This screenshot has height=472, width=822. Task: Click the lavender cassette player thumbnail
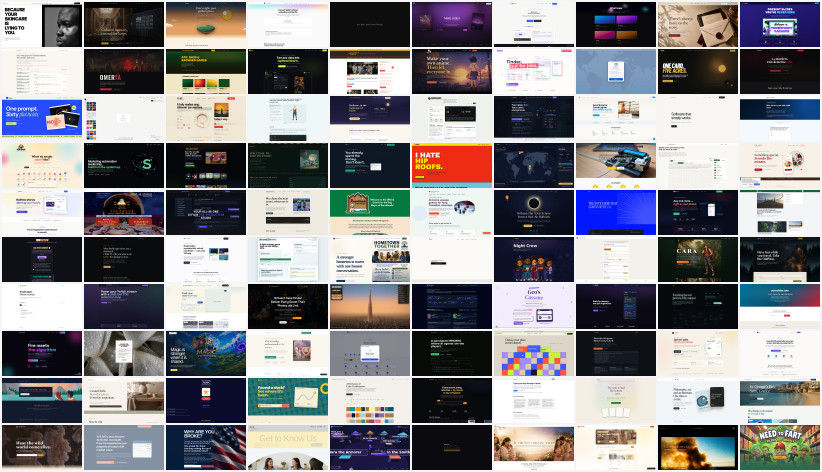(534, 306)
